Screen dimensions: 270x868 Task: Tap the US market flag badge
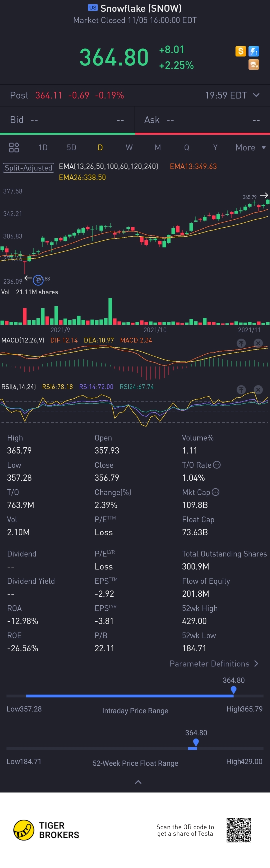(93, 7)
